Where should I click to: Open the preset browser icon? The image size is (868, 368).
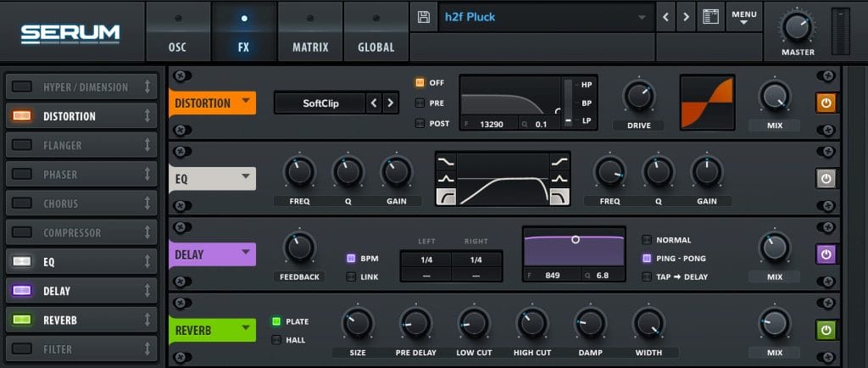tap(709, 17)
